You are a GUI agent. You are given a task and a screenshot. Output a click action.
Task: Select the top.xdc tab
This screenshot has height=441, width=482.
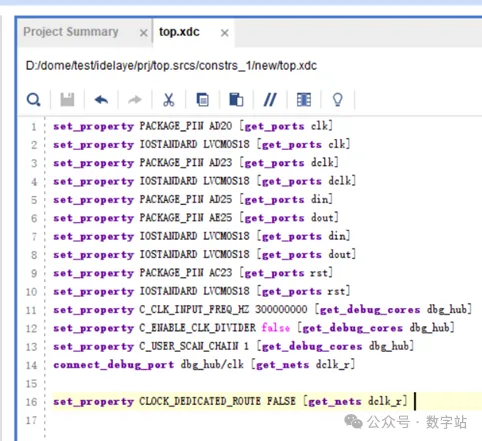point(179,32)
